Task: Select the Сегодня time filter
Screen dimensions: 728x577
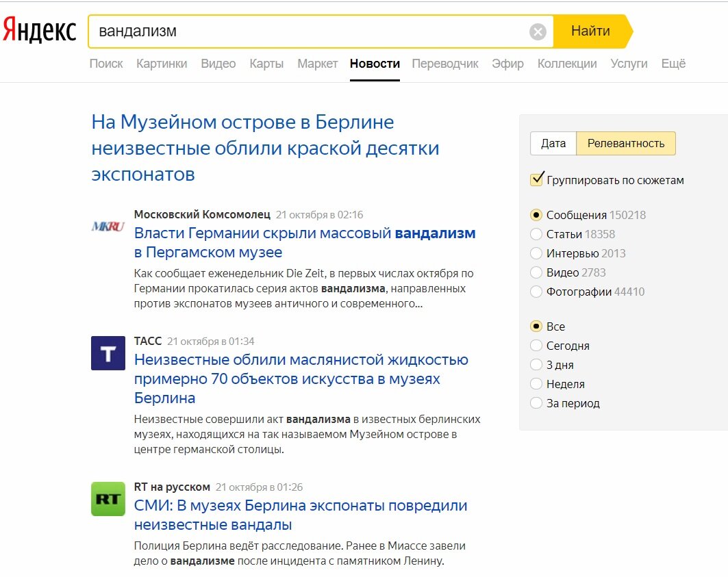Action: 536,346
